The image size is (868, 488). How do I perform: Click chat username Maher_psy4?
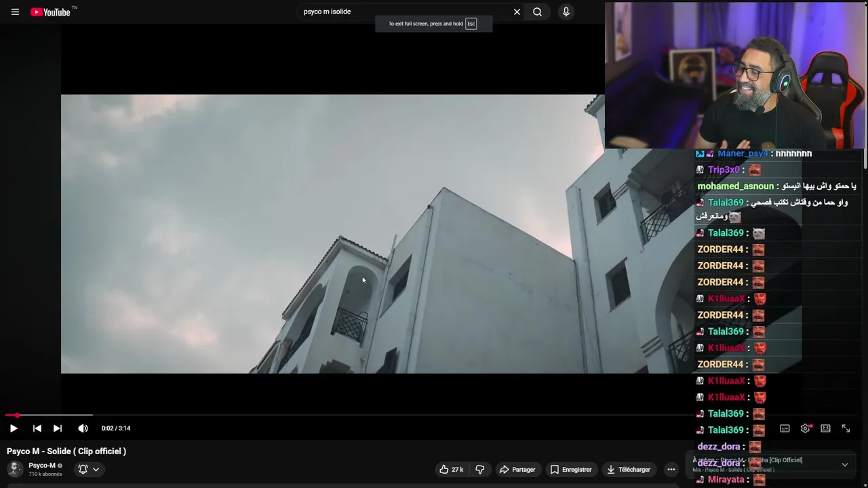click(743, 154)
